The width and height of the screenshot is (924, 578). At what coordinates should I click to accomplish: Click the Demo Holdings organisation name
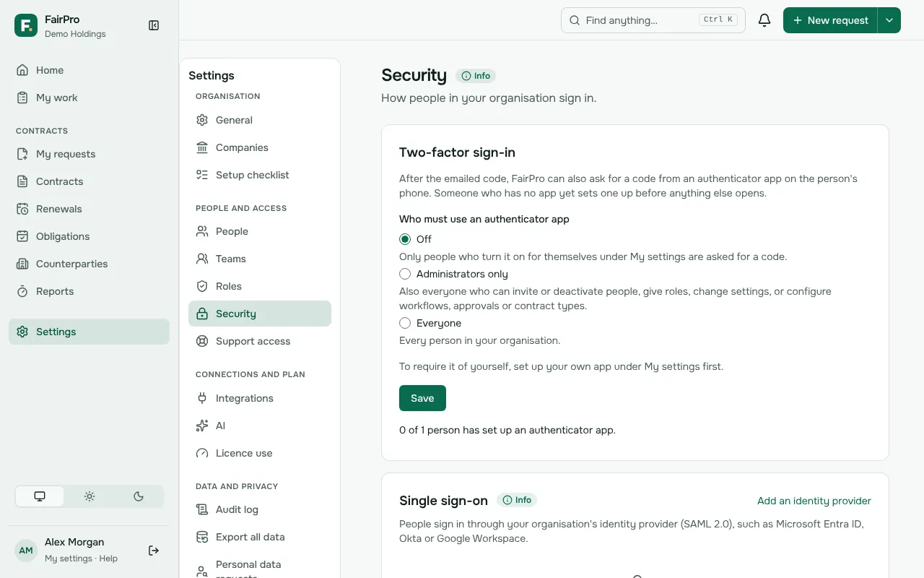point(75,34)
